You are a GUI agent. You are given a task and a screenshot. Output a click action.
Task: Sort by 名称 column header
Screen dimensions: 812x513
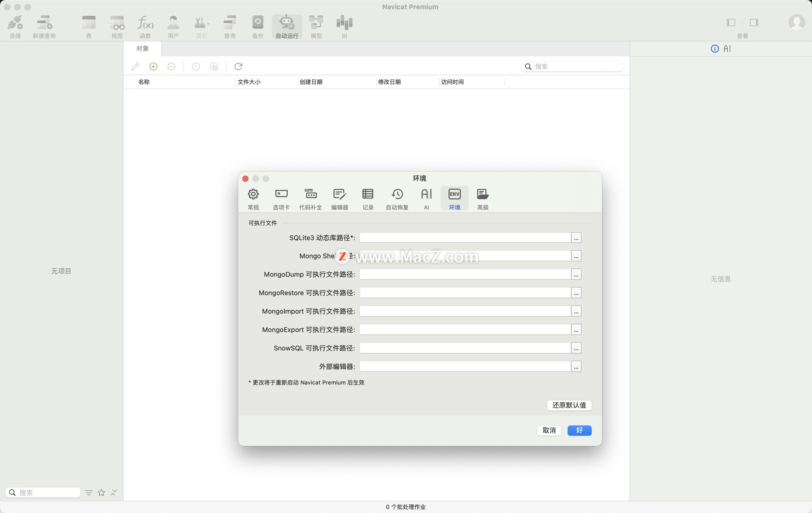[144, 82]
